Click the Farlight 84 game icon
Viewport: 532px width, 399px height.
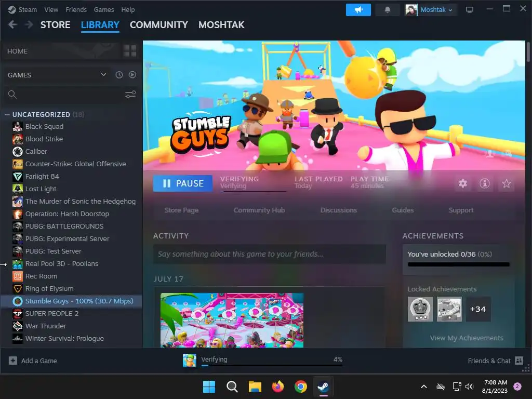[x=18, y=177]
